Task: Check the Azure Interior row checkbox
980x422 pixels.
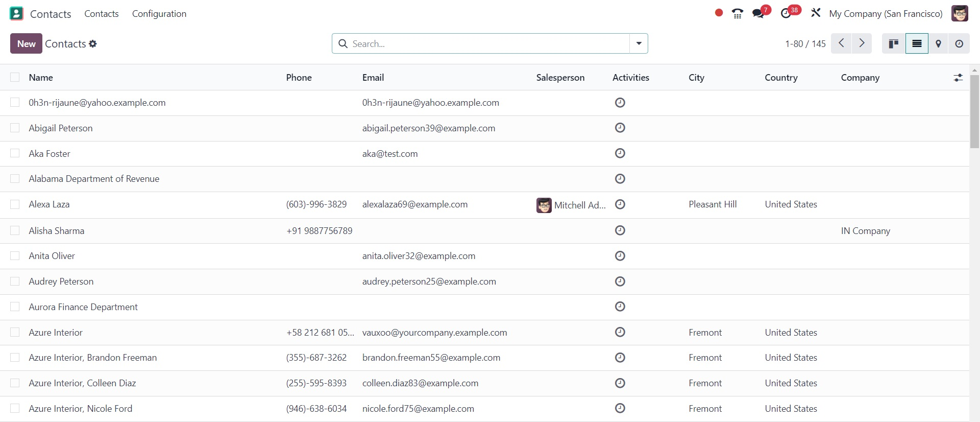Action: point(15,332)
